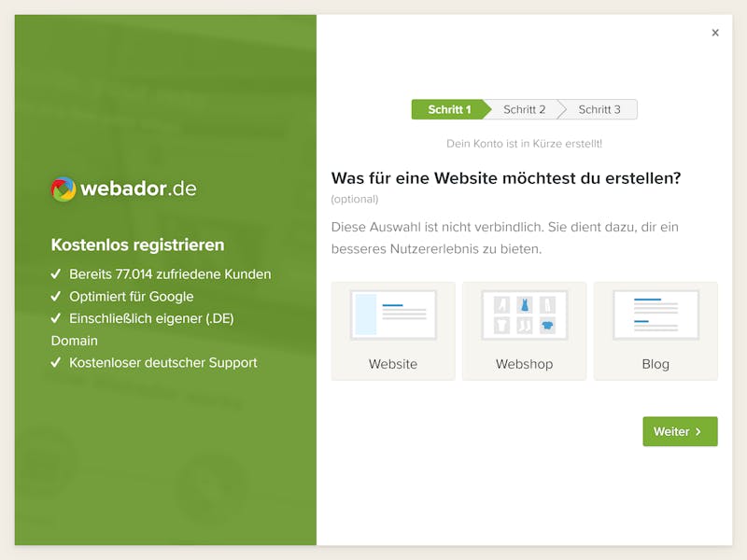
Task: Choose the Webshop card
Action: tap(524, 331)
